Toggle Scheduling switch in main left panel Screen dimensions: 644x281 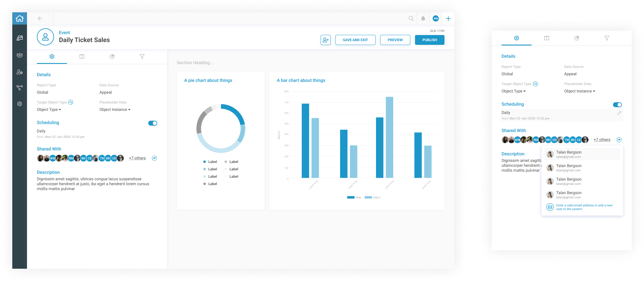coord(153,123)
